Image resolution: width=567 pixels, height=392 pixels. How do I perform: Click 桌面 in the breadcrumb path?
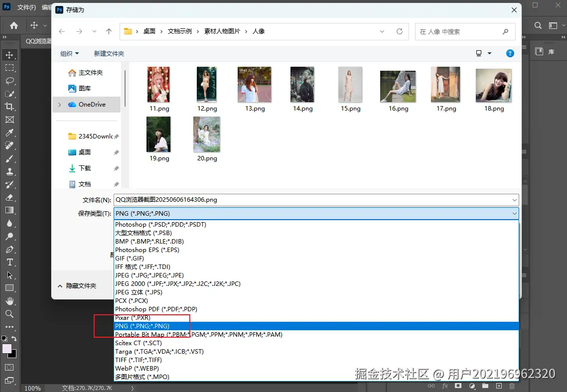(x=149, y=31)
